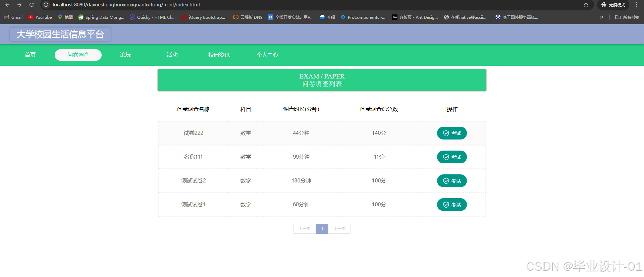Select the 问卷调查 nav tab
Viewport: 644px width, 277px height.
[x=78, y=55]
